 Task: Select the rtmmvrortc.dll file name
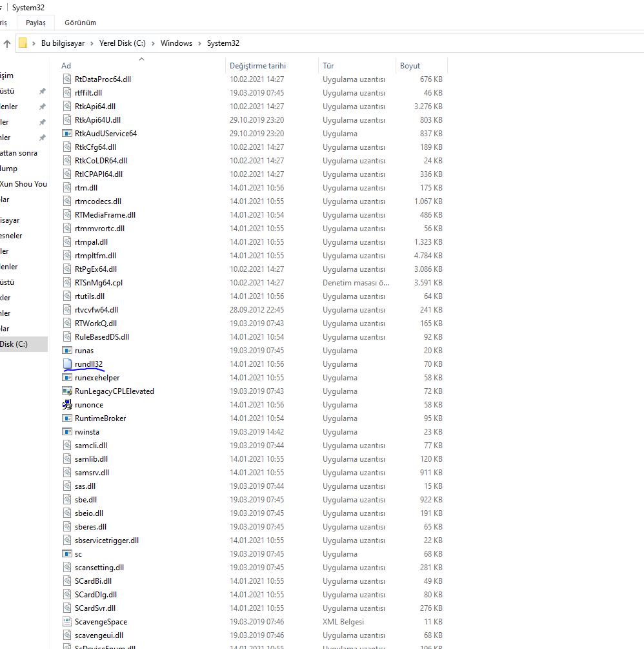pyautogui.click(x=99, y=229)
